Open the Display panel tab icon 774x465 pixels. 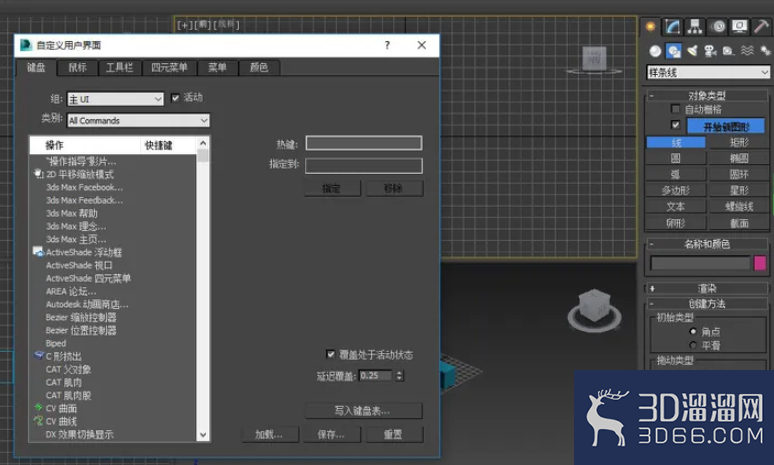pyautogui.click(x=739, y=26)
